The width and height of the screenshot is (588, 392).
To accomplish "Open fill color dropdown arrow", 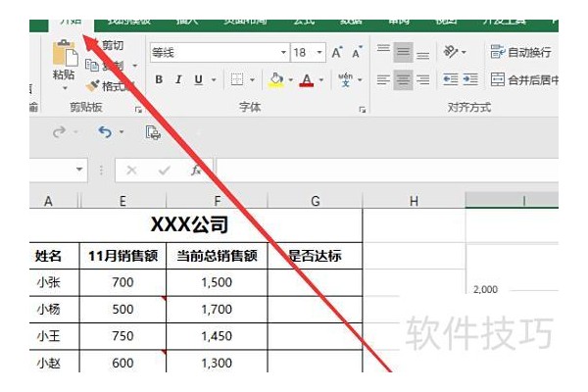I will click(x=291, y=80).
